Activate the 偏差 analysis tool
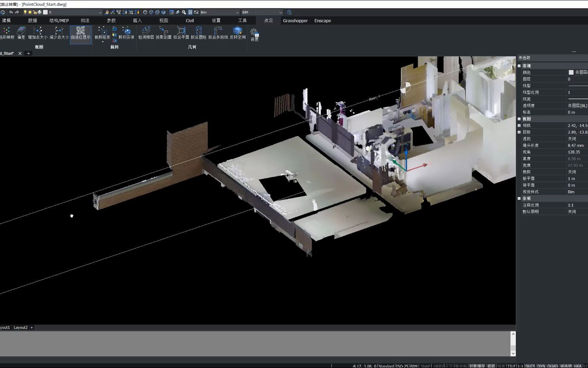 (21, 34)
